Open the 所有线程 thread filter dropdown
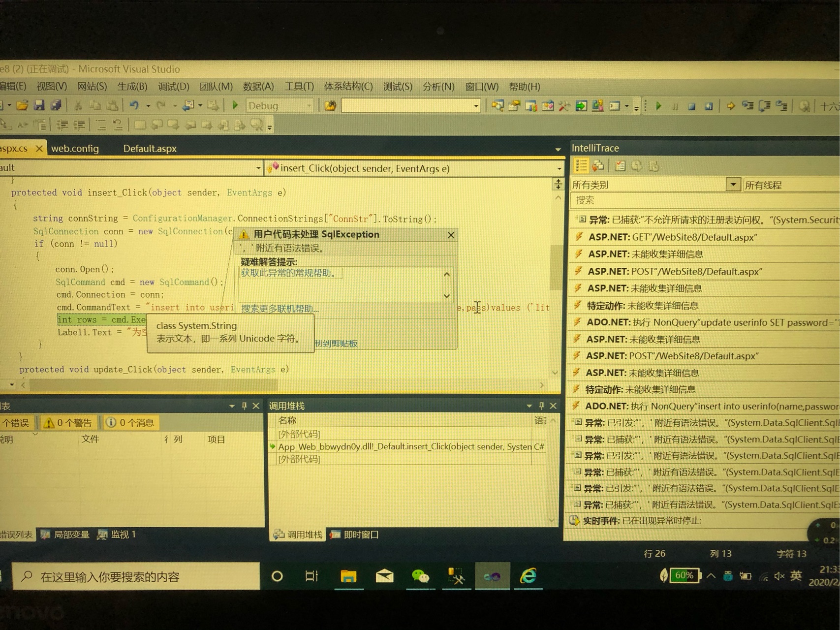This screenshot has height=630, width=840. [x=791, y=185]
